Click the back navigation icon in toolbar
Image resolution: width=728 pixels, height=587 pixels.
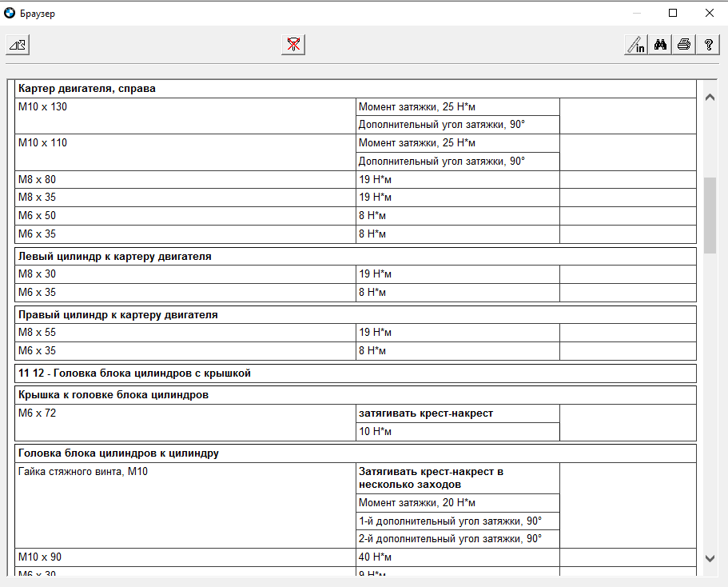click(18, 45)
